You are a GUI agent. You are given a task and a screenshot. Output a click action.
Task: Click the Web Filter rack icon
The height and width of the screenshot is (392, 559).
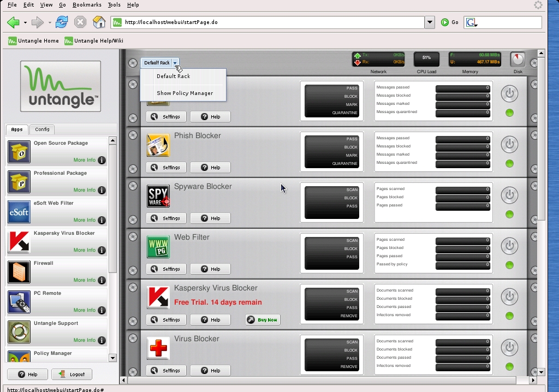[x=158, y=247]
